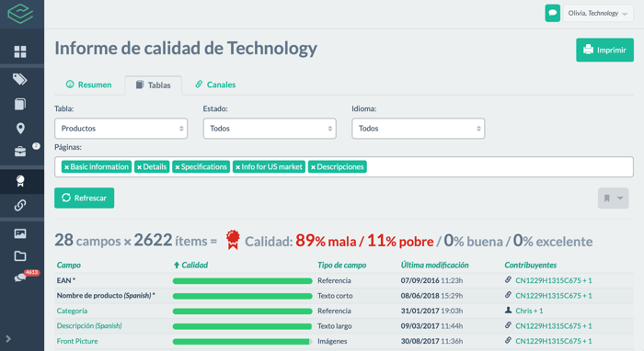This screenshot has height=351, width=644.
Task: Click the Nombre de producto row quality bar
Action: [x=242, y=296]
